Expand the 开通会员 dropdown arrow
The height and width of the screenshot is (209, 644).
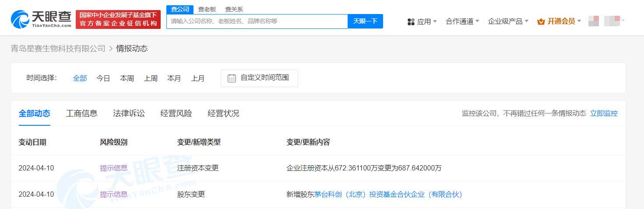pyautogui.click(x=579, y=21)
